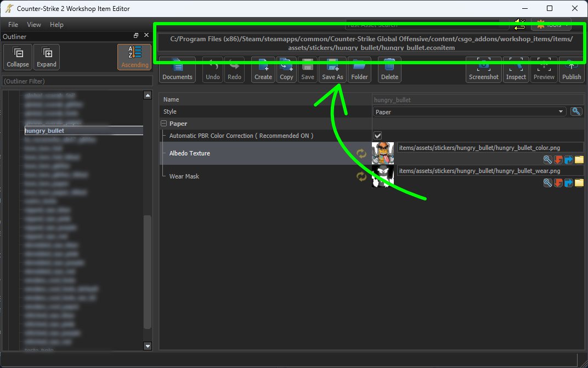Screen dimensions: 588x368
Task: Click the Style property label
Action: click(x=170, y=111)
